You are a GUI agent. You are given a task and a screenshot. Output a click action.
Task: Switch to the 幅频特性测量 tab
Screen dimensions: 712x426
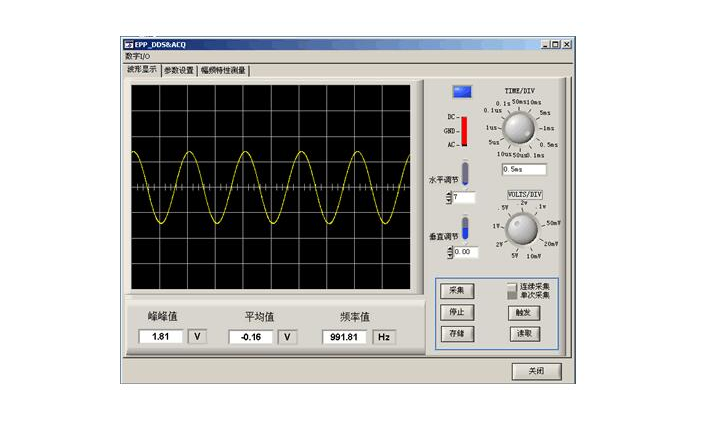click(223, 70)
